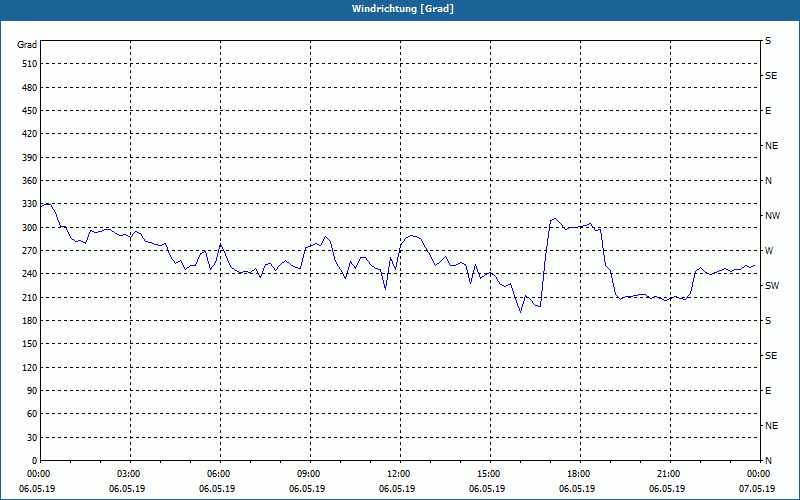
Task: Click the 'NW' compass label
Action: [x=772, y=216]
